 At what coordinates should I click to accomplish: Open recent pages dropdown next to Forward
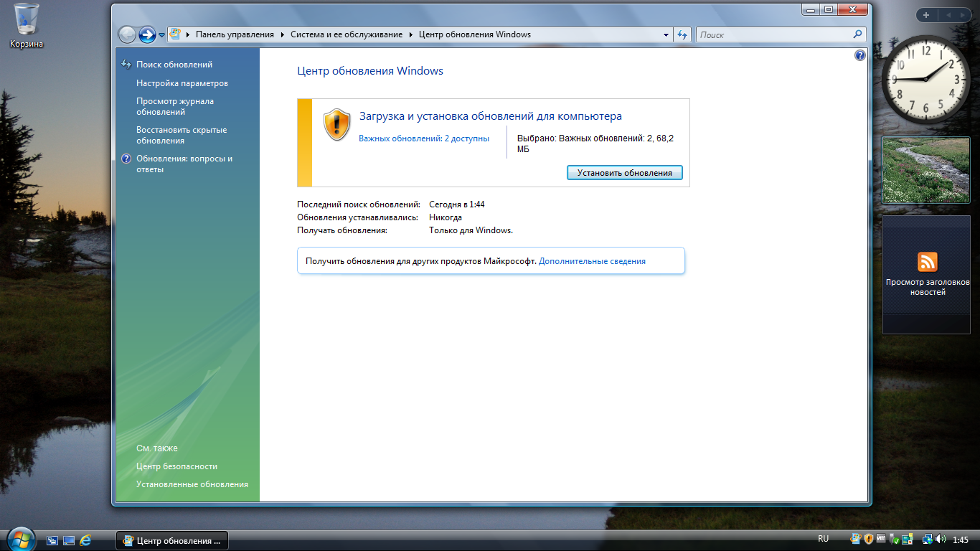point(162,34)
